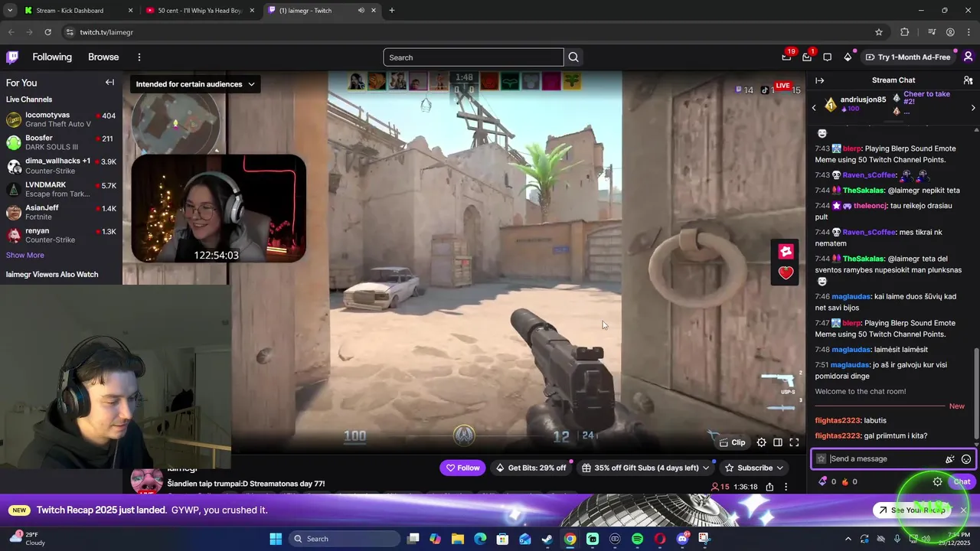The width and height of the screenshot is (980, 551).
Task: Open Boosfer DARK SOULS III channel
Action: [61, 142]
